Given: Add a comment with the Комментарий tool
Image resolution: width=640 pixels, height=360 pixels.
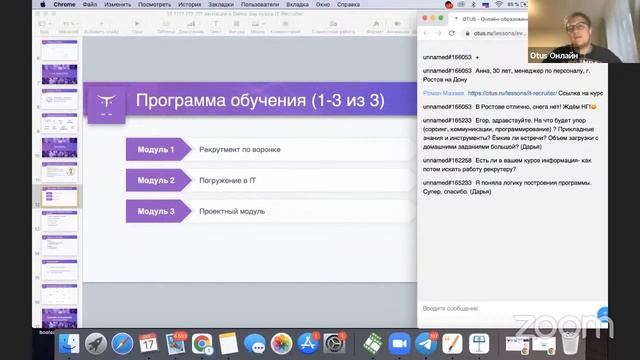Looking at the screenshot, I should tap(285, 26).
